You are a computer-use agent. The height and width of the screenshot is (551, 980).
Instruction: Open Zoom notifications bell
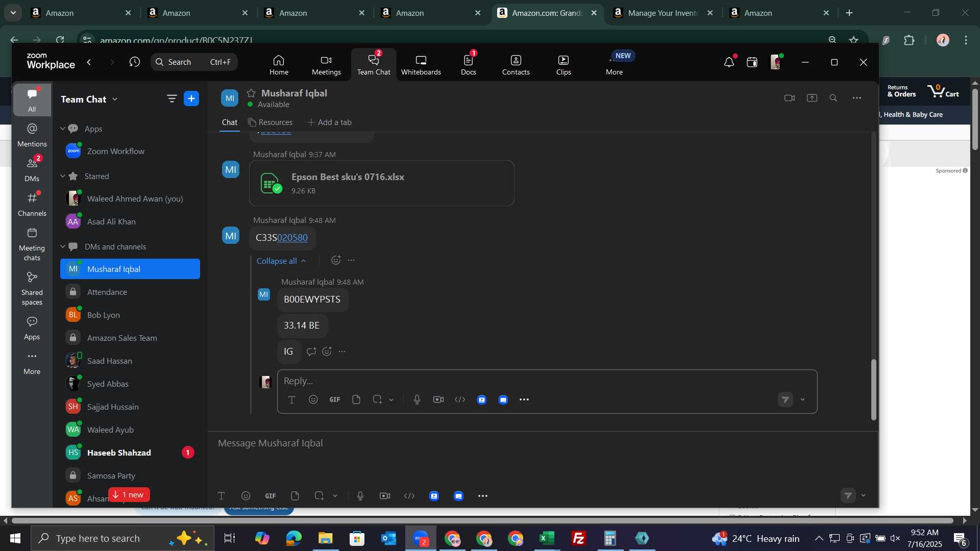click(729, 62)
